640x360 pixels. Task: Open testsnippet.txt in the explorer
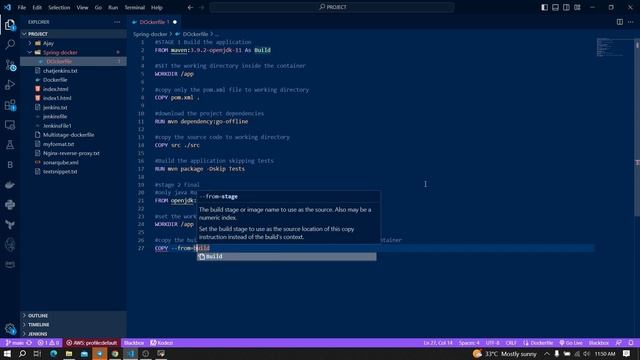pyautogui.click(x=73, y=171)
